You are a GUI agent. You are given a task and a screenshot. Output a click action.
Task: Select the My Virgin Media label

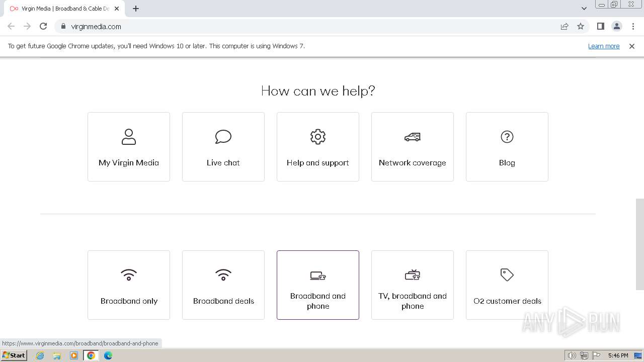pos(129,163)
